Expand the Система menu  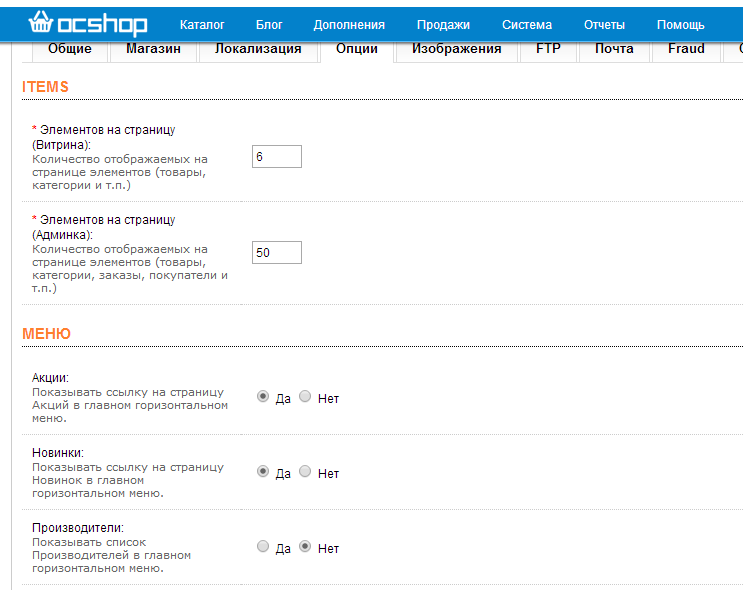[x=527, y=25]
